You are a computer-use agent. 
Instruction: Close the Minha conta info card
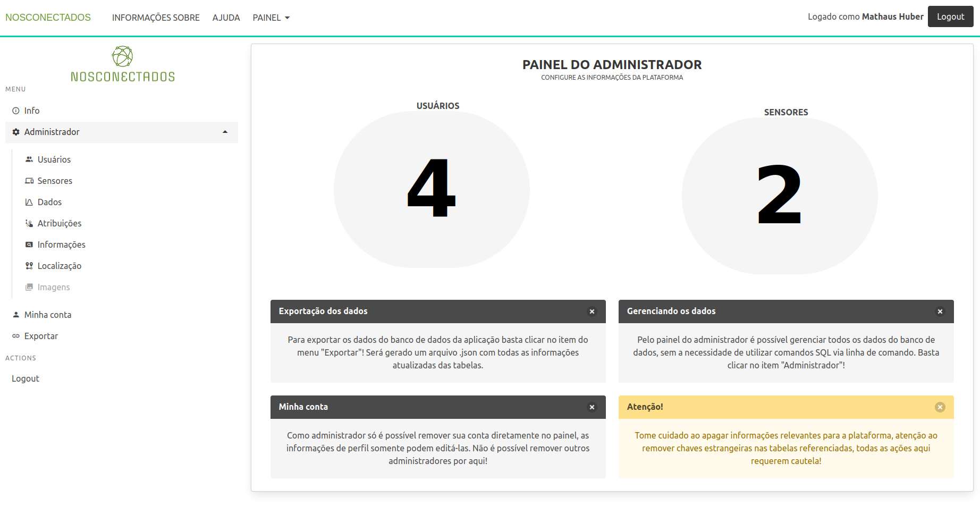tap(592, 407)
